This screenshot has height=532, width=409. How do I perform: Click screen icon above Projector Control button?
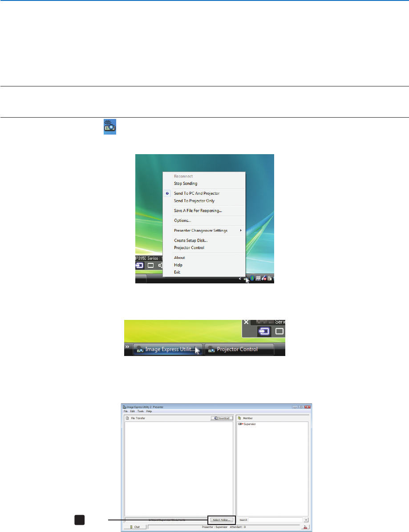click(279, 331)
